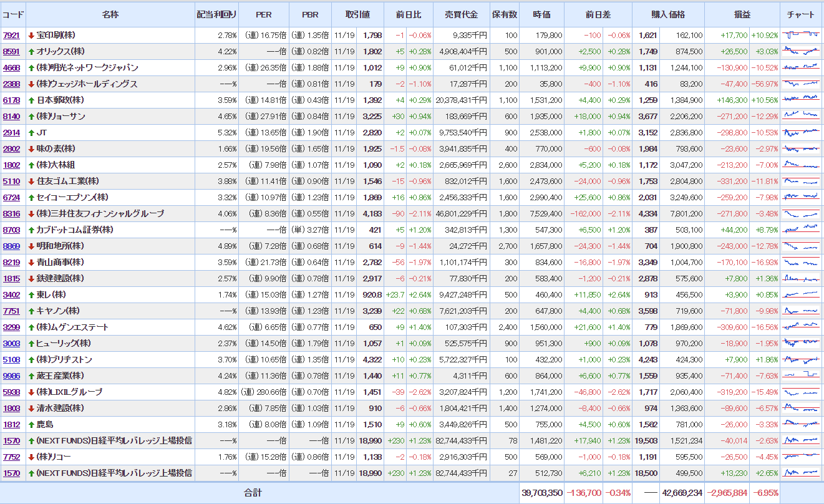Click the up arrow icon beside オリックス(株)
The height and width of the screenshot is (504, 824).
pyautogui.click(x=31, y=52)
